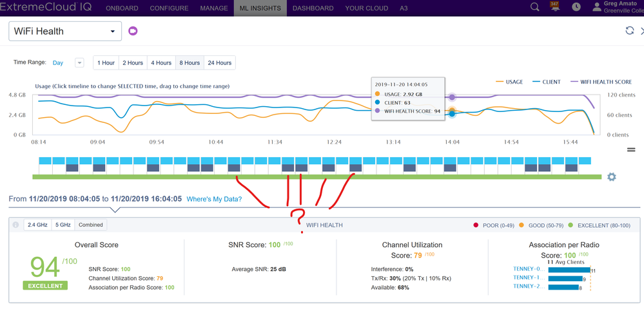This screenshot has height=309, width=644.
Task: Click the TENNEY-2... radio link
Action: pos(529,286)
